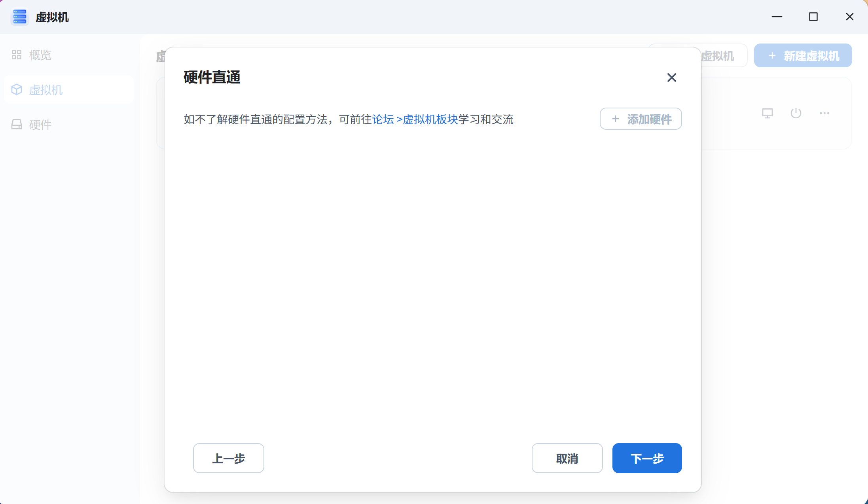Click the power icon for the virtual machine
868x504 pixels.
(x=796, y=113)
